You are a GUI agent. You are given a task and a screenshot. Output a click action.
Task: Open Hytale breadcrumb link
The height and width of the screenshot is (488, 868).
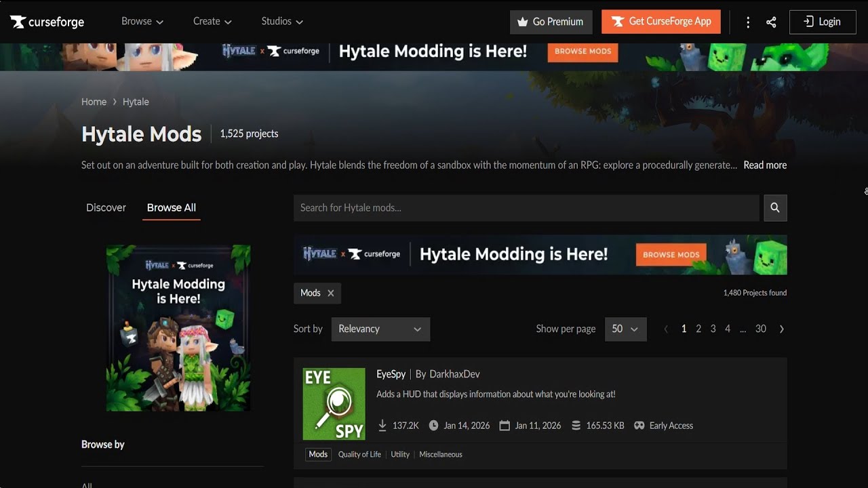(136, 102)
